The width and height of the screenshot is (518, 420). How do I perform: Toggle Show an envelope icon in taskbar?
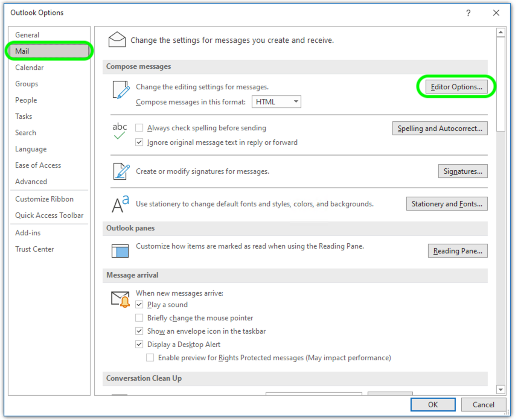click(x=139, y=331)
